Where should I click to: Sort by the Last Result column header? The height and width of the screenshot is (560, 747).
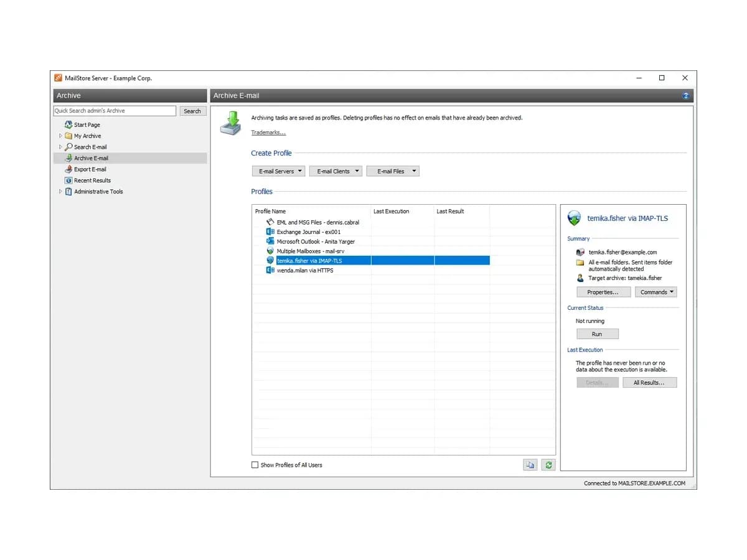coord(462,212)
